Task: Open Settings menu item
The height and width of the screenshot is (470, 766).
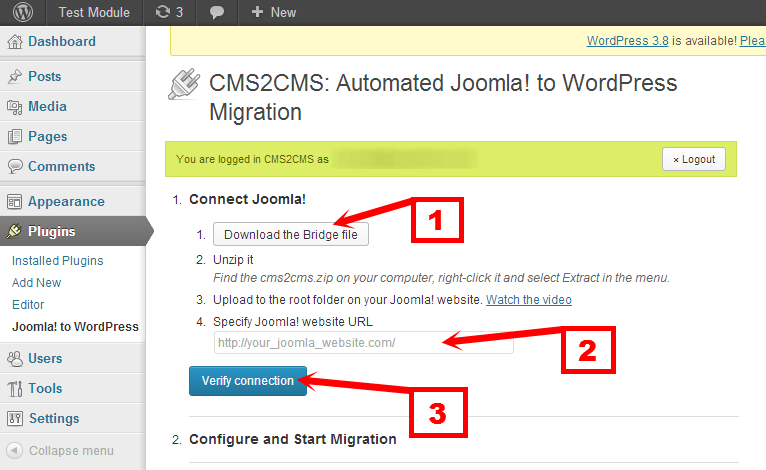Action: (x=54, y=419)
